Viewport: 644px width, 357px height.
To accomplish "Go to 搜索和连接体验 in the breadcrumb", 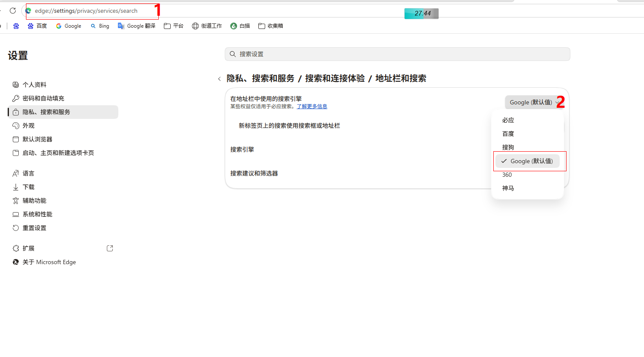I will pyautogui.click(x=335, y=78).
